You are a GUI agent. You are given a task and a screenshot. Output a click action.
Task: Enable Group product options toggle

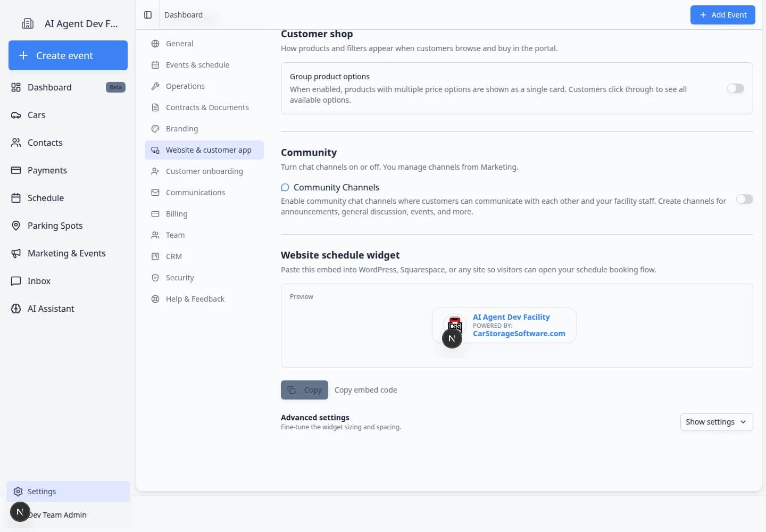[x=736, y=88]
